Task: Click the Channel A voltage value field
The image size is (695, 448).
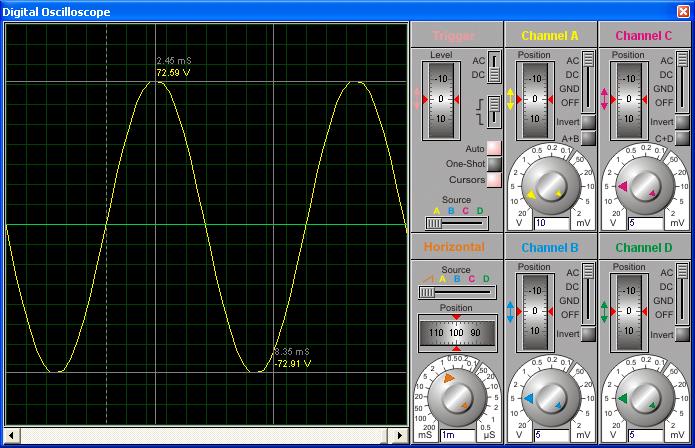Action: click(553, 223)
